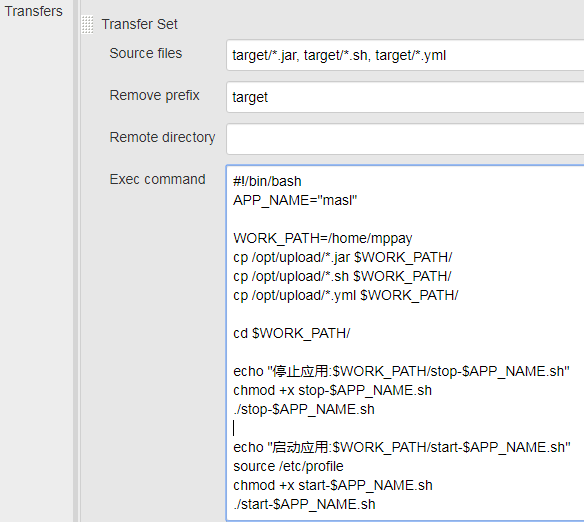Click the cp /opt/upload/*.jar command line
This screenshot has width=584, height=522.
(343, 257)
